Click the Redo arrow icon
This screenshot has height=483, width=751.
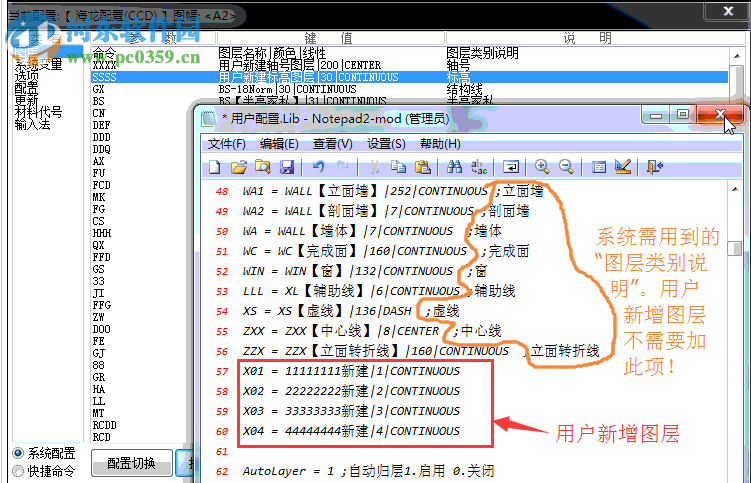coord(342,167)
